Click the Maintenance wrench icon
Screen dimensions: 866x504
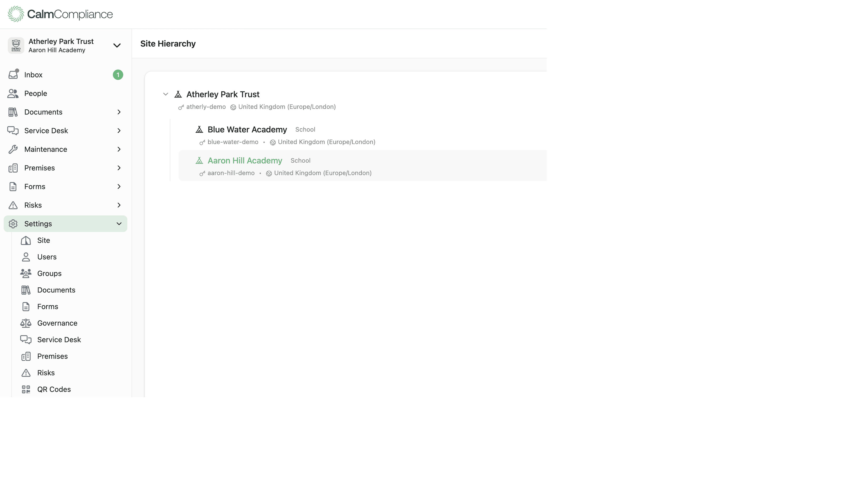(13, 149)
